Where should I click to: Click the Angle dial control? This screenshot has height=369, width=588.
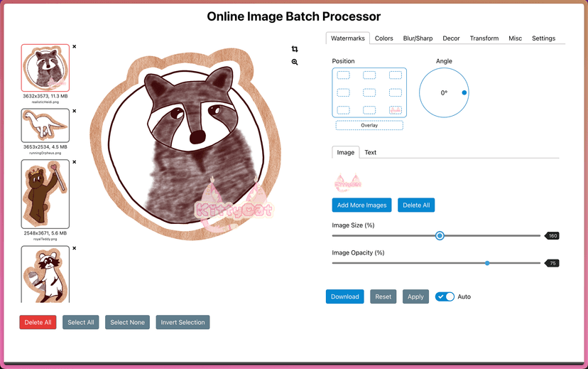444,92
